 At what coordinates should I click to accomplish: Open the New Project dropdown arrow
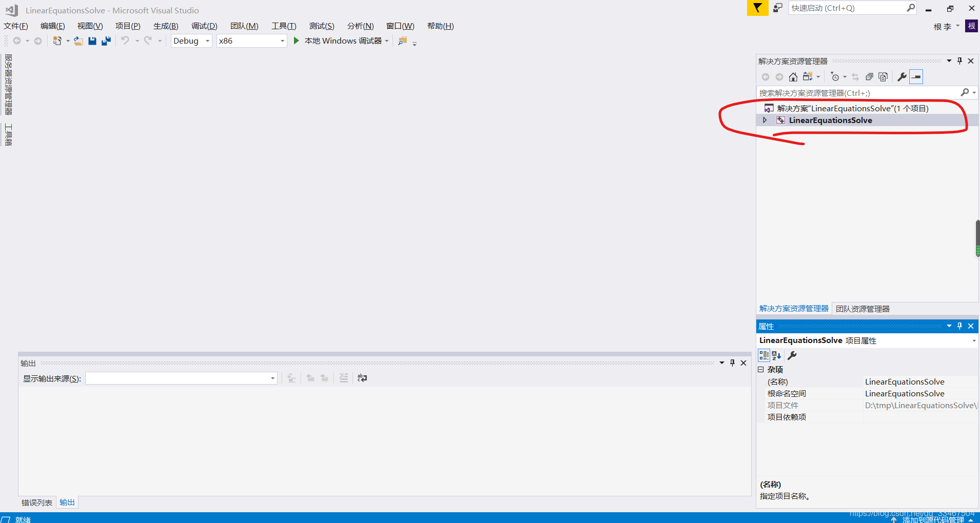coord(68,41)
